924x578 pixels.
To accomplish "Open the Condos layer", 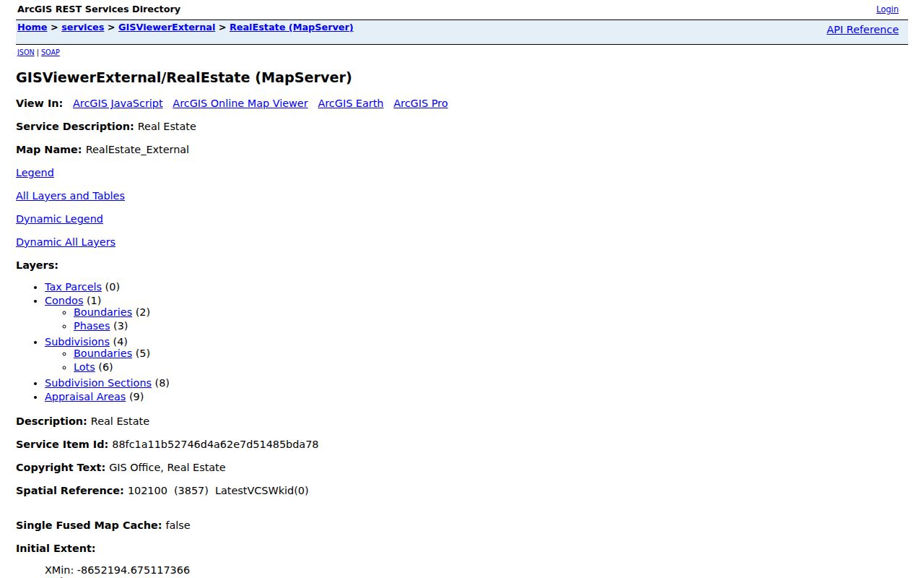I will 64,301.
